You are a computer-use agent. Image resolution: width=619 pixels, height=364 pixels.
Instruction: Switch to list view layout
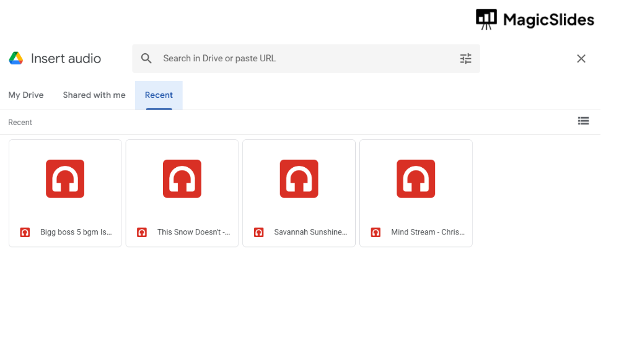[x=583, y=121]
